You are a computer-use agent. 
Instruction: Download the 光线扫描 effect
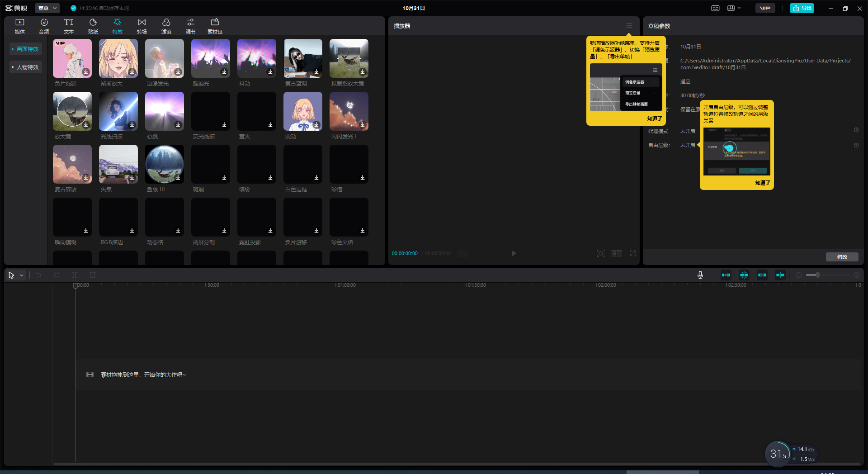[x=132, y=125]
